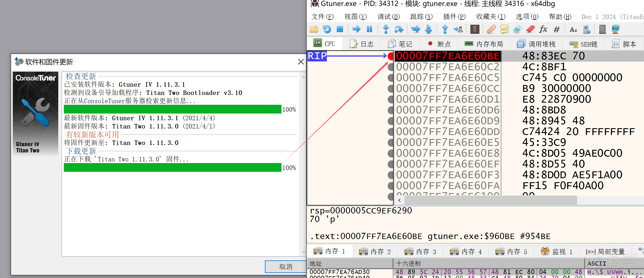Open the 视图(V) menu
This screenshot has height=278, width=644.
click(356, 17)
